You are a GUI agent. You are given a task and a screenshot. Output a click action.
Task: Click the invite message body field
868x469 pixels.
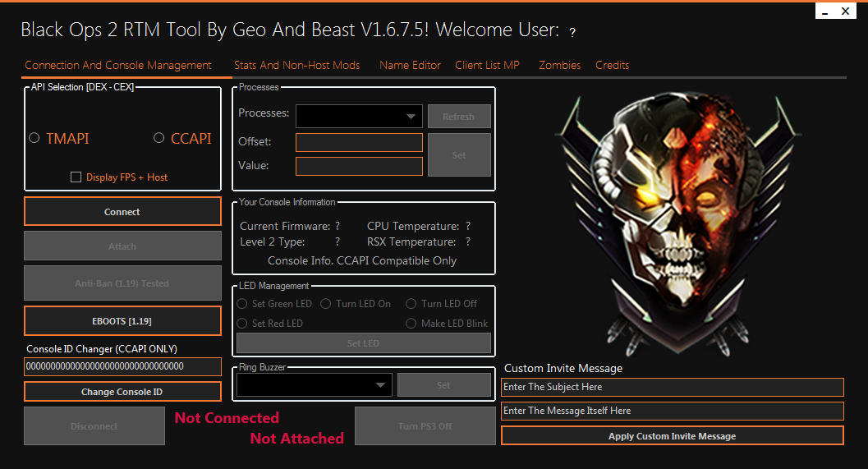click(672, 411)
